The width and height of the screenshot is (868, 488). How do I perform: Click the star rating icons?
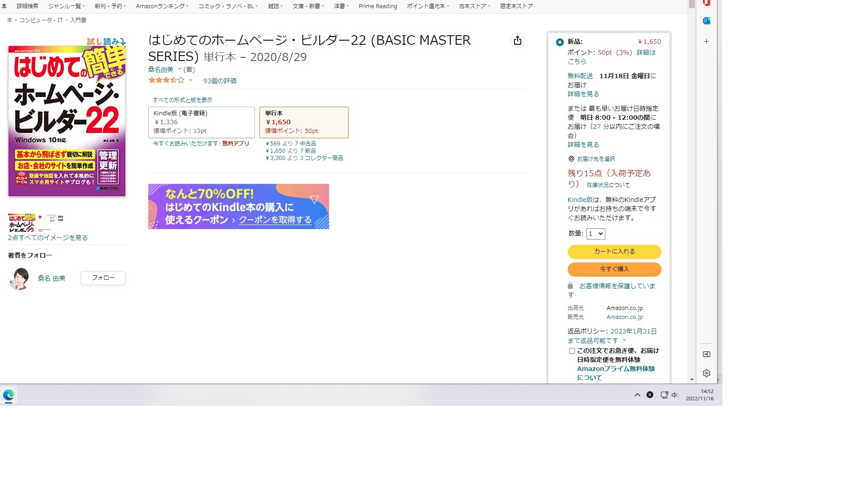(x=166, y=80)
